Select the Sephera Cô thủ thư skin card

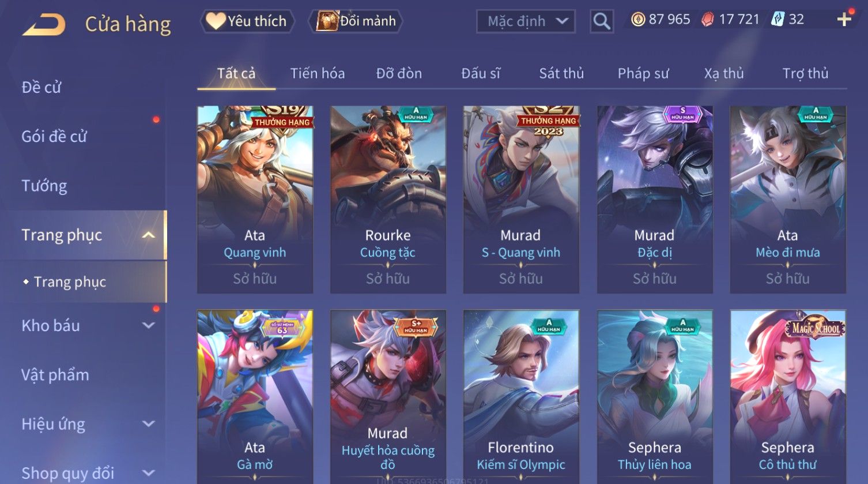(788, 397)
